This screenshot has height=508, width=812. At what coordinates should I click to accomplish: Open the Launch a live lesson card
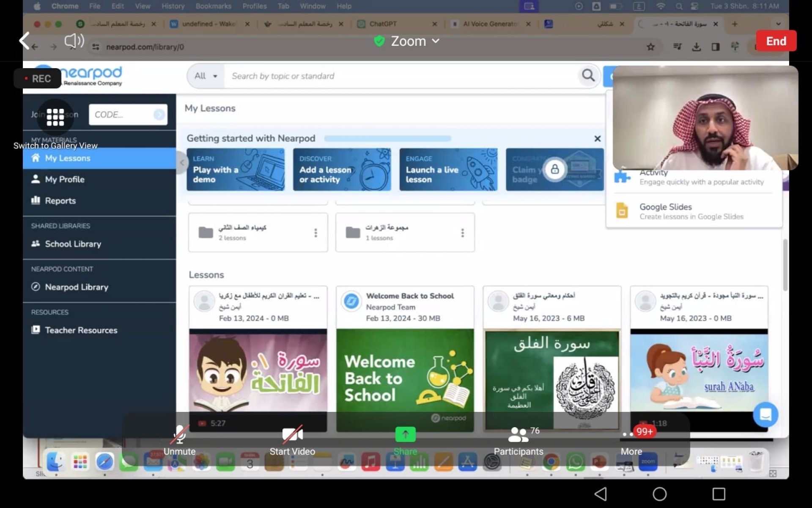coord(448,169)
